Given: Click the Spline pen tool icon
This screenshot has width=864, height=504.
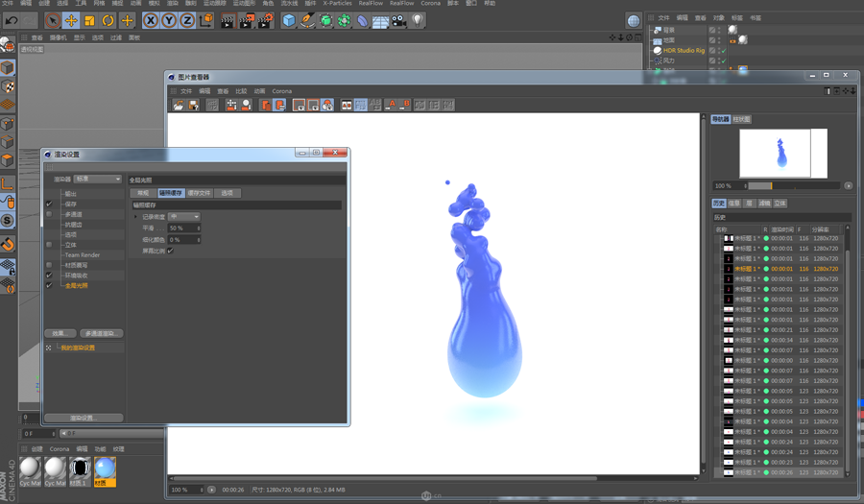Looking at the screenshot, I should (307, 21).
